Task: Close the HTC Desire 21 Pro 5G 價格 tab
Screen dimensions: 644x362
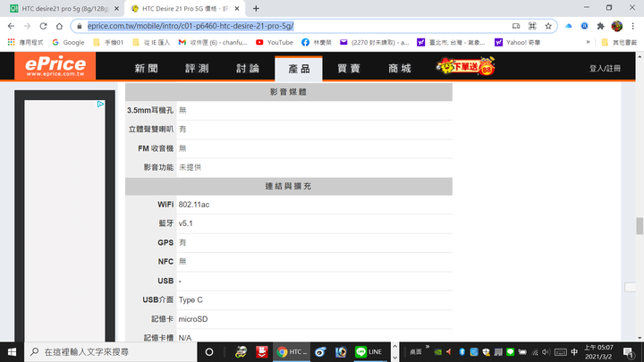Action: pos(237,8)
